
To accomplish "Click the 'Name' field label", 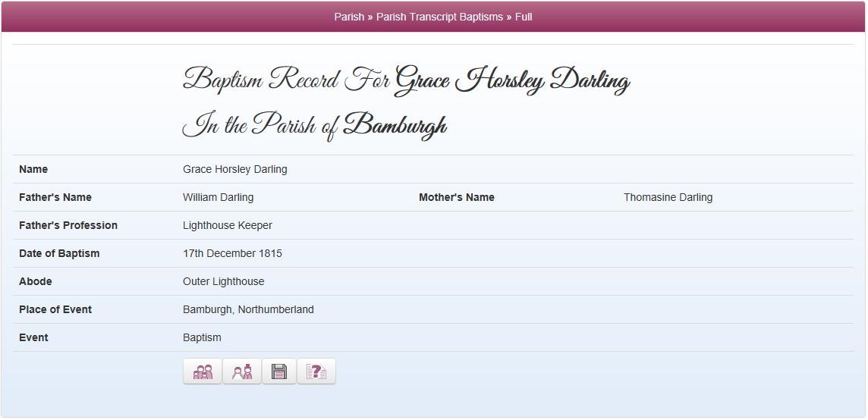I will tap(33, 169).
